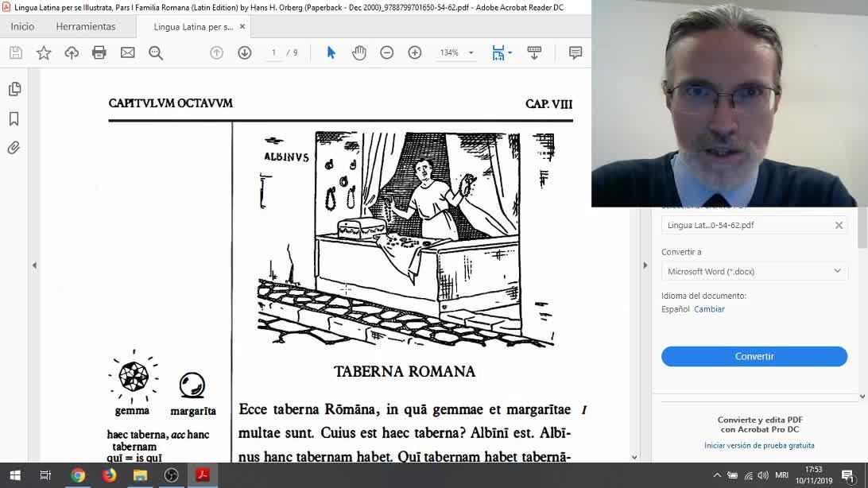Click the MRI input language indicator
The image size is (868, 488).
[x=781, y=475]
